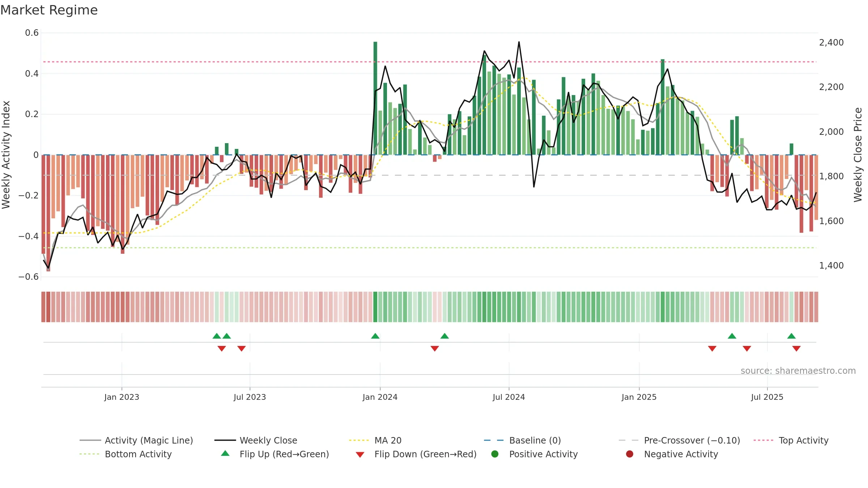Toggle the Flip Down (Green→Red) legend entry
The image size is (868, 488).
pos(416,454)
